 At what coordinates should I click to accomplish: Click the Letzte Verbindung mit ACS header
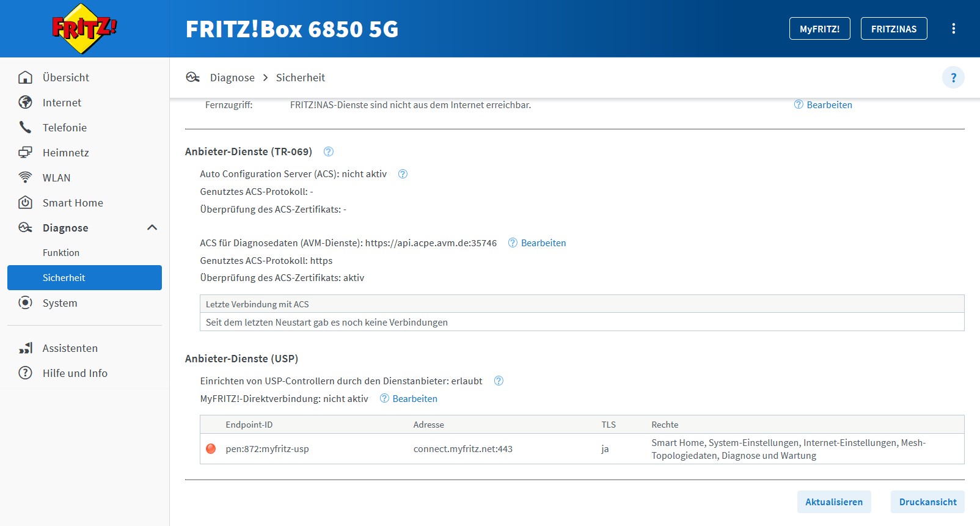click(582, 304)
